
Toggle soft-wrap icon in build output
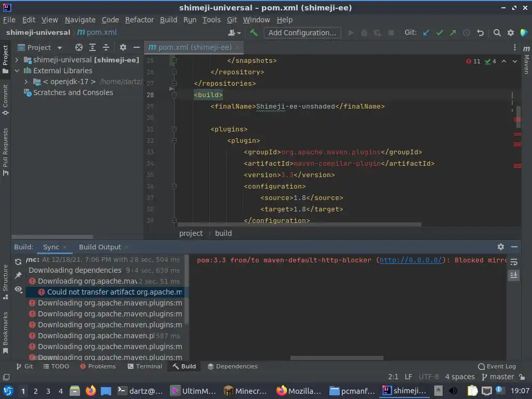pos(514,262)
